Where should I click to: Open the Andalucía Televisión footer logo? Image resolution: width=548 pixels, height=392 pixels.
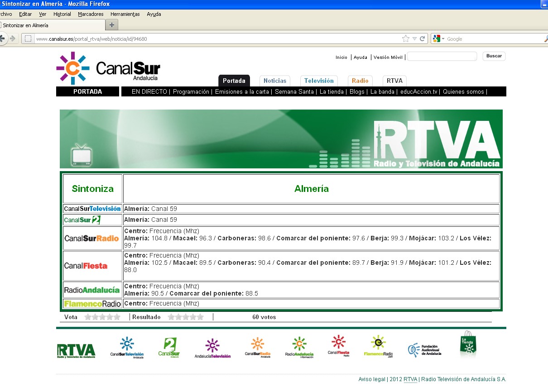click(x=212, y=349)
